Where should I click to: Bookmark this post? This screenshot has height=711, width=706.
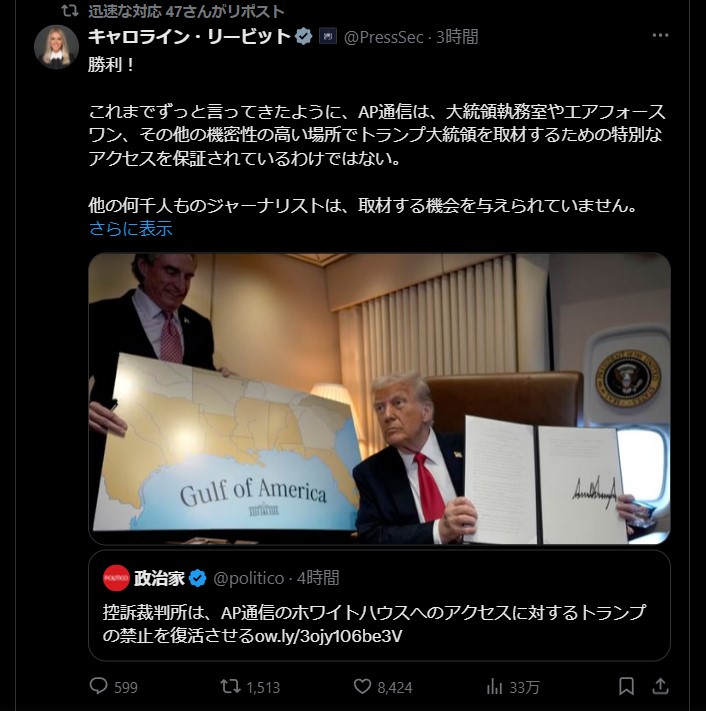click(x=626, y=686)
